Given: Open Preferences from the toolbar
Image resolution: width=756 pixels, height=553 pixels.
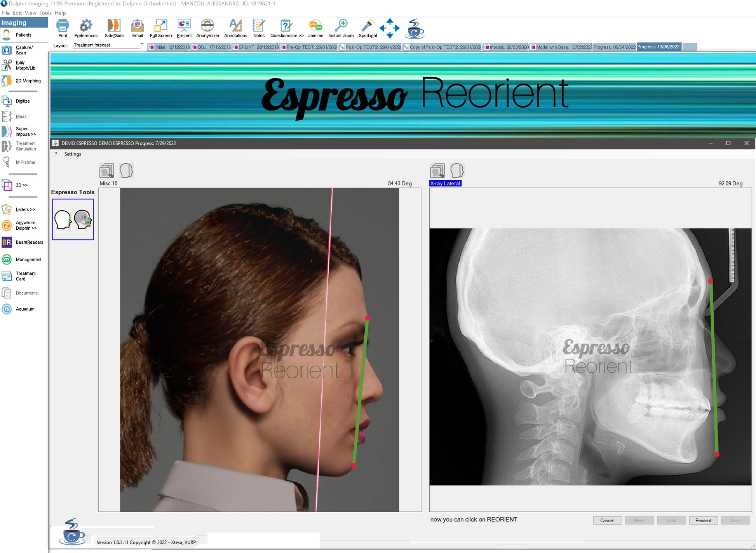Looking at the screenshot, I should pos(86,28).
